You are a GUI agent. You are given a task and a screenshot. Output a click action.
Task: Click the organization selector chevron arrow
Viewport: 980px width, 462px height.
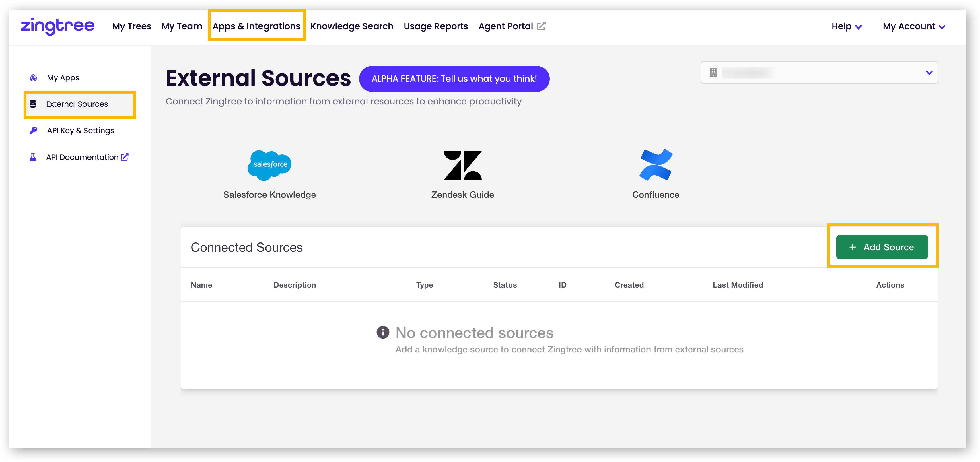[929, 73]
